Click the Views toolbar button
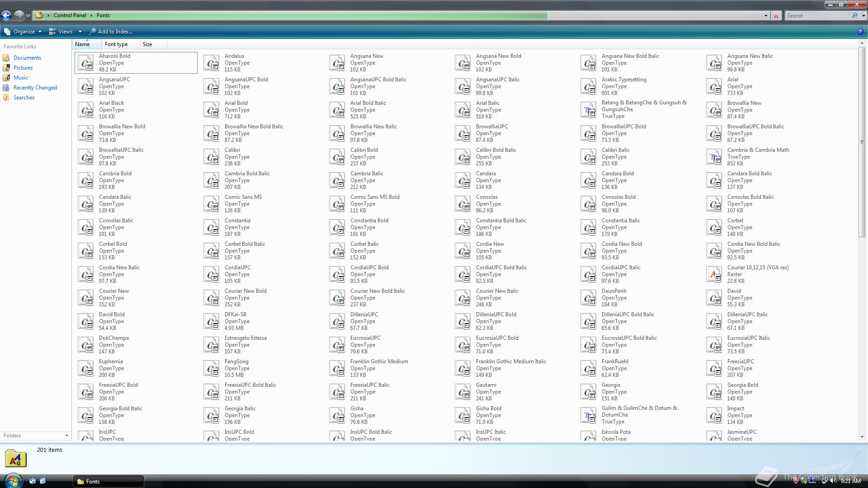This screenshot has height=488, width=868. [x=61, y=32]
